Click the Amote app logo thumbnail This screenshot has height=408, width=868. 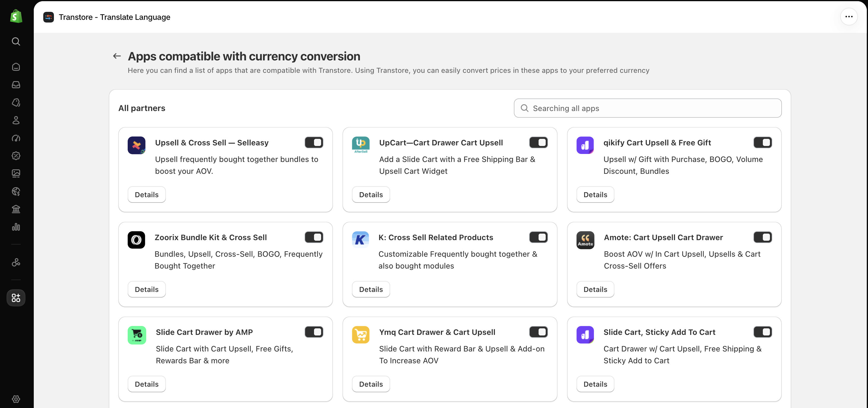(585, 240)
